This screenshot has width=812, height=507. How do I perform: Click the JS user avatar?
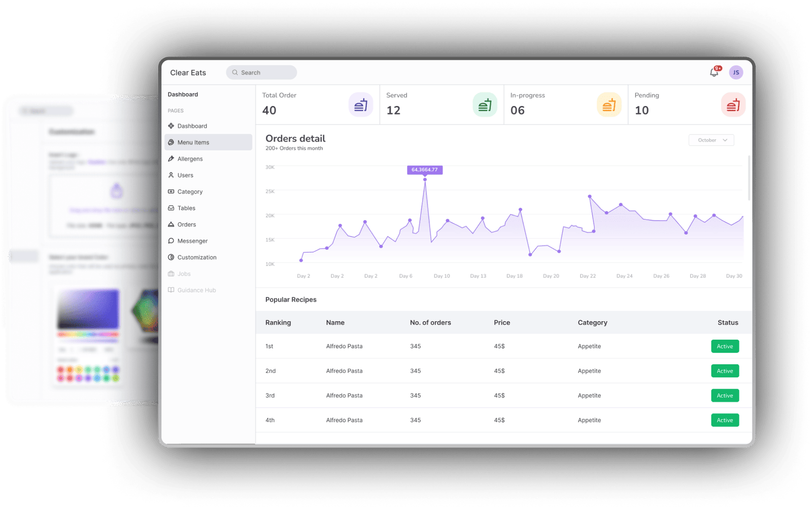click(736, 73)
